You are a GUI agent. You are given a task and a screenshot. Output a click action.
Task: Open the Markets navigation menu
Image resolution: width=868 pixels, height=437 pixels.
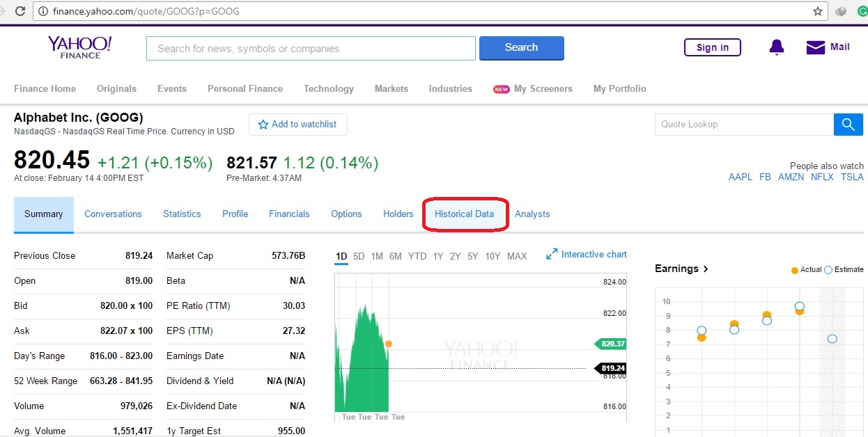(391, 89)
